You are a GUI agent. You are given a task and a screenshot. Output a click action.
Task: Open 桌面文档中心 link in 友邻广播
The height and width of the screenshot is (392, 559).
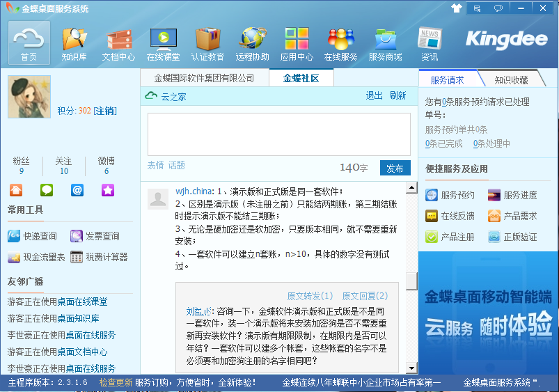82,352
